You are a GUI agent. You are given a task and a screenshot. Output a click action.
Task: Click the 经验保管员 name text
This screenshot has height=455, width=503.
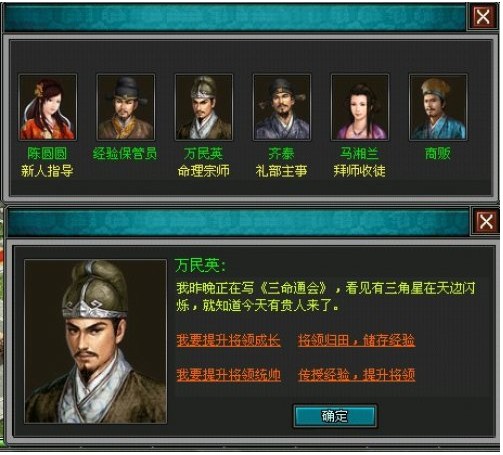[125, 154]
